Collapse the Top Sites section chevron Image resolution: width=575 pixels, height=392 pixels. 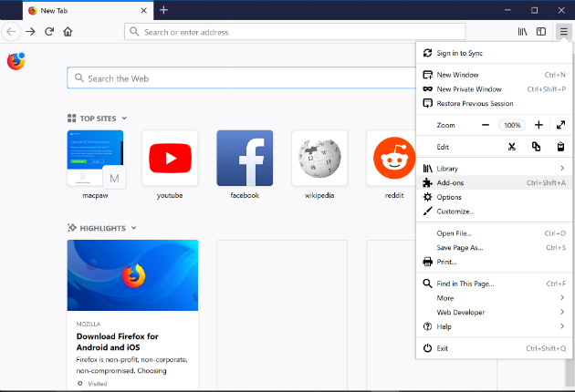click(124, 118)
